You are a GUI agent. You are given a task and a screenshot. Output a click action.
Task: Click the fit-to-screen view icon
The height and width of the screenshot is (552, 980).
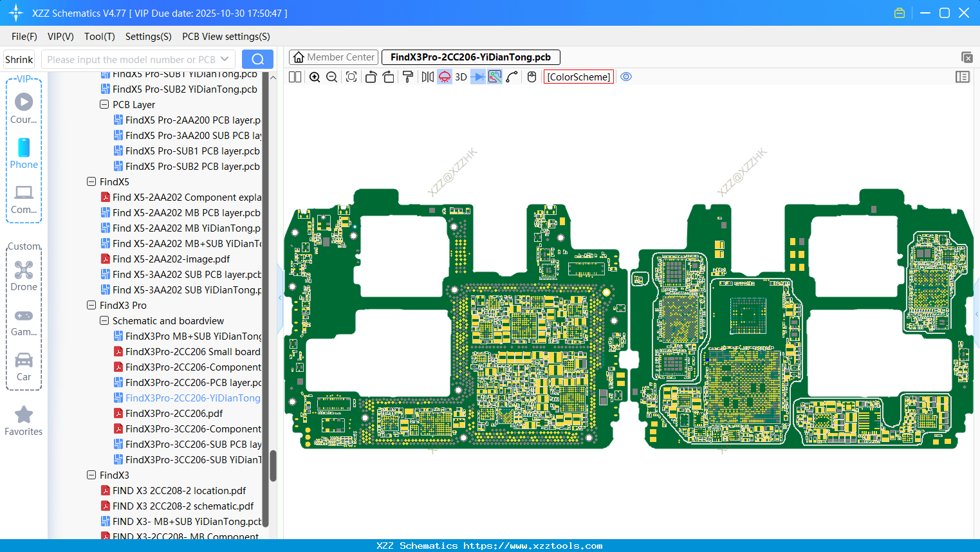(x=351, y=77)
